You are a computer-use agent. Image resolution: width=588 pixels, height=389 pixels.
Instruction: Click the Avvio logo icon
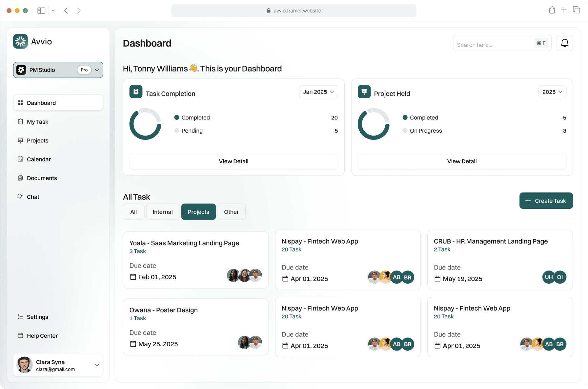(x=20, y=41)
